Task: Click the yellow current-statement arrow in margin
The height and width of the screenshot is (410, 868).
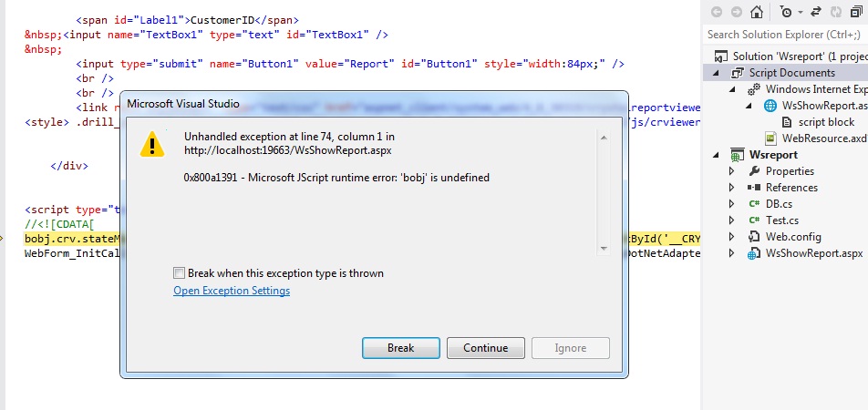Action: (2, 239)
